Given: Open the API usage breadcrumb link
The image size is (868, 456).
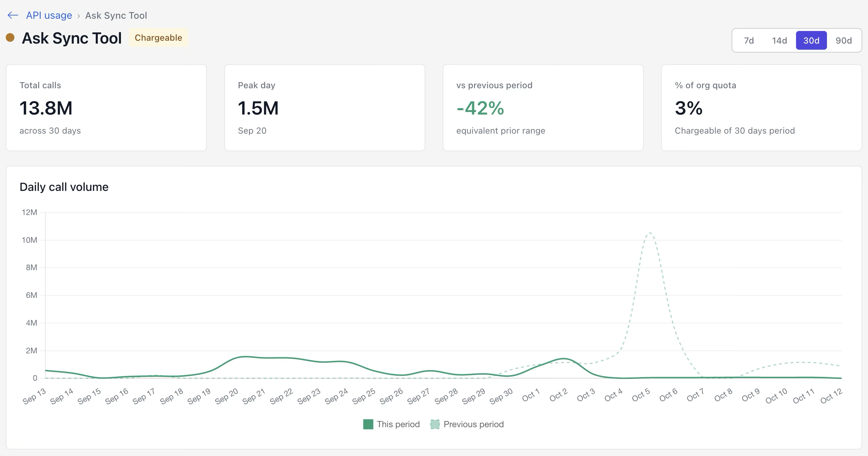Looking at the screenshot, I should 49,15.
